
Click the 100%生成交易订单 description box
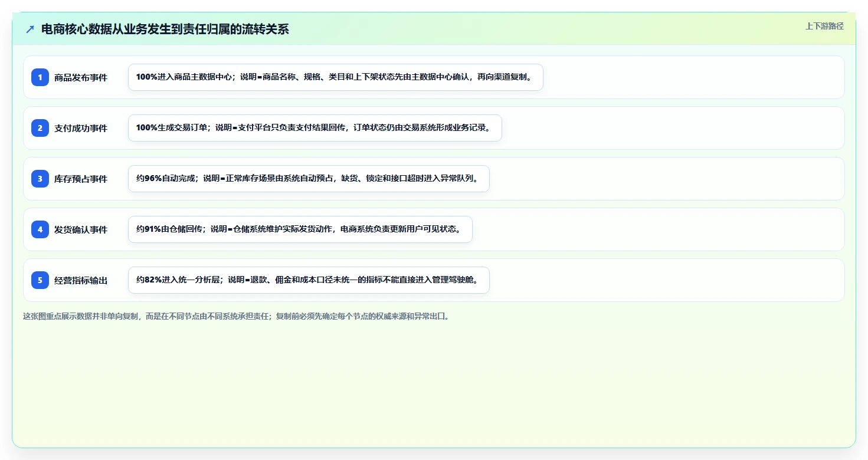coord(315,128)
